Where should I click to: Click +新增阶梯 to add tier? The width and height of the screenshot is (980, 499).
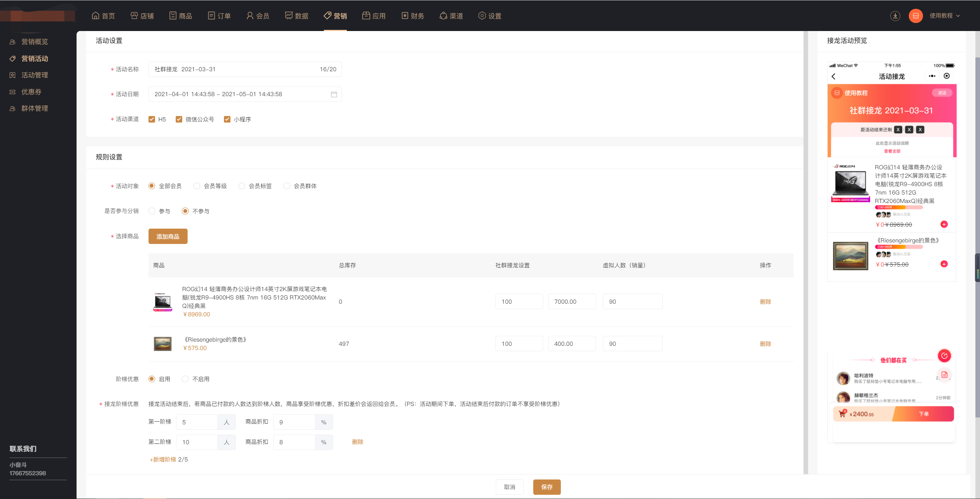click(163, 460)
